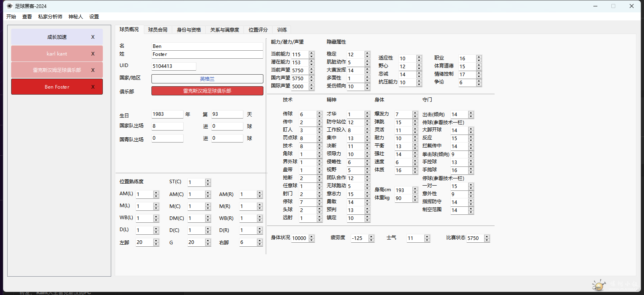Screen dimensions: 644x295
Task: Switch to the 训练 tab
Action: point(282,30)
